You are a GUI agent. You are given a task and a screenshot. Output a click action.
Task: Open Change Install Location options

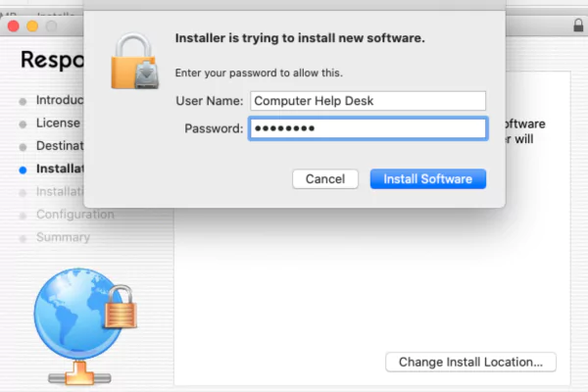470,363
